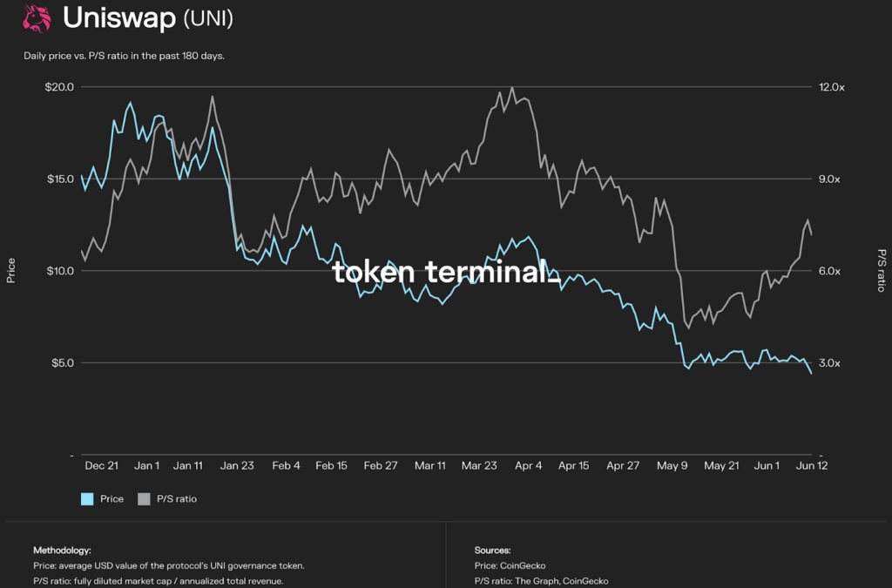Click the $5.0 price axis label
This screenshot has height=588, width=892.
point(61,362)
